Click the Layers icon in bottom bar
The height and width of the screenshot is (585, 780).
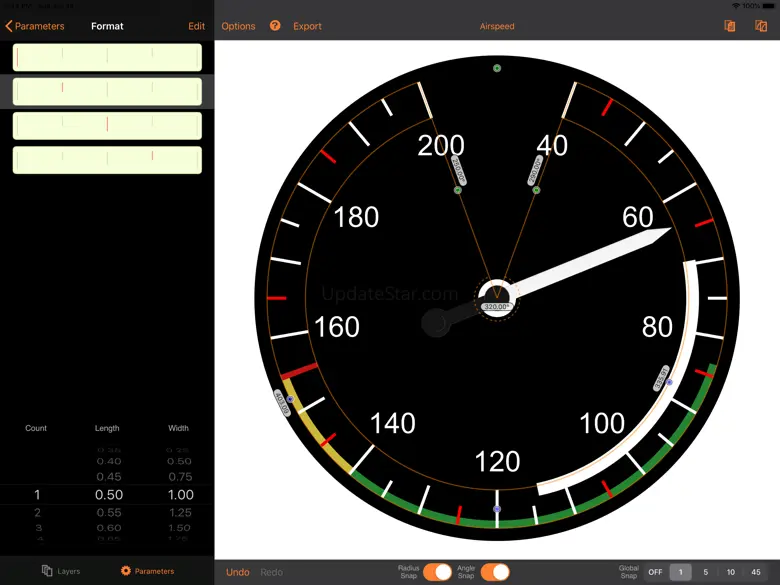[47, 571]
